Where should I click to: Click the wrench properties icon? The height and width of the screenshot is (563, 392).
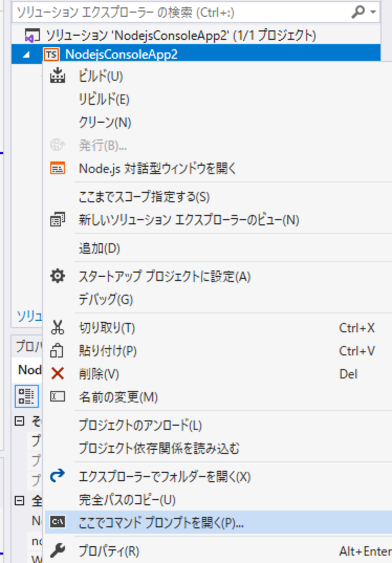(x=58, y=550)
